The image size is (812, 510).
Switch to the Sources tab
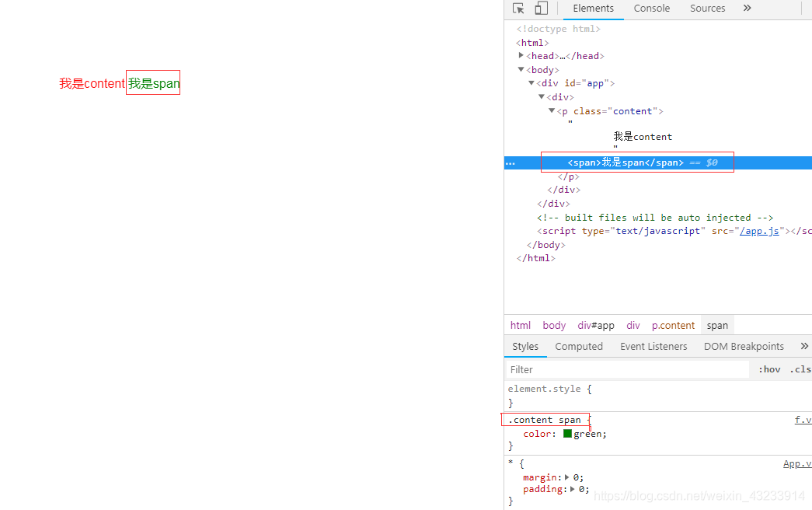(707, 9)
